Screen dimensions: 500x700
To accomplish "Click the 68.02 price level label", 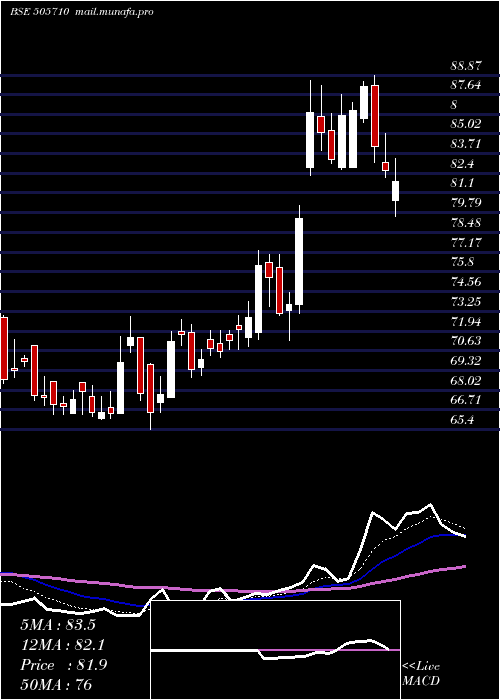I will [466, 381].
